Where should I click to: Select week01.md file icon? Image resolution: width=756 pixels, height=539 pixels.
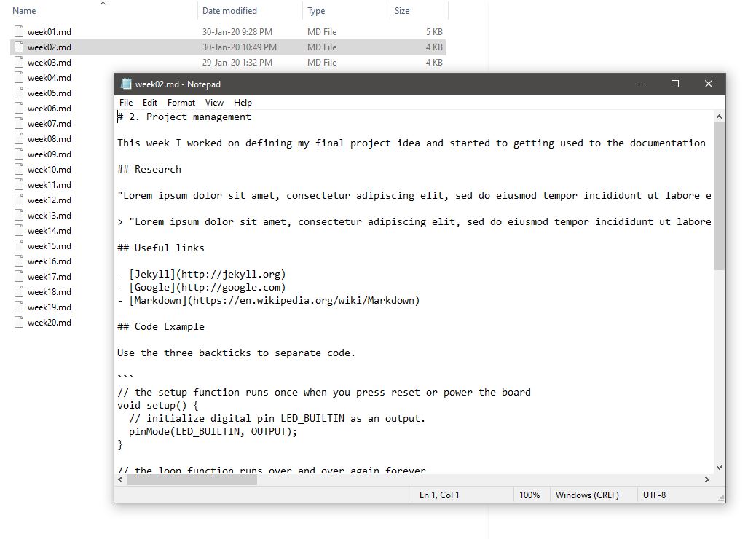coord(19,32)
